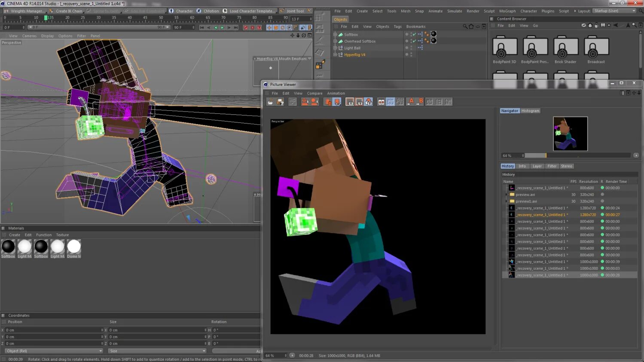
Task: Toggle the enable checkmark for Overhead Softbox
Action: (x=414, y=41)
